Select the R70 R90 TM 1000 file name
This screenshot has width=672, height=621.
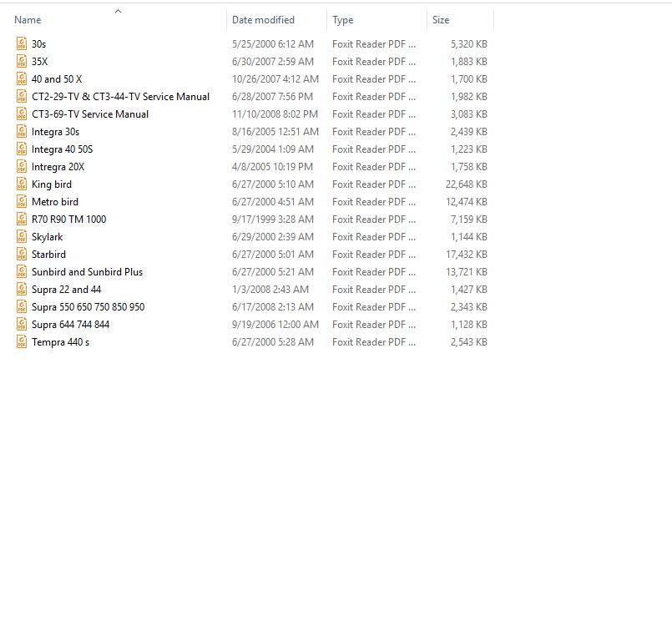(x=68, y=220)
